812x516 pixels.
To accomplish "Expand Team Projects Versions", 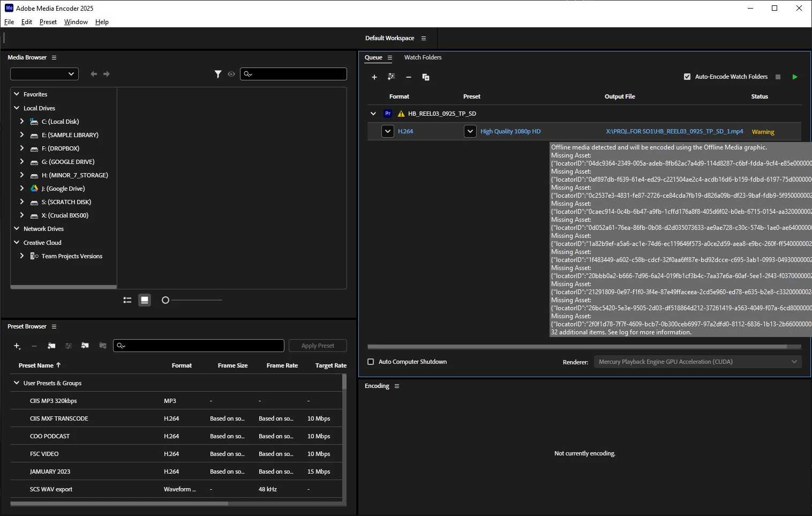I will (x=22, y=256).
